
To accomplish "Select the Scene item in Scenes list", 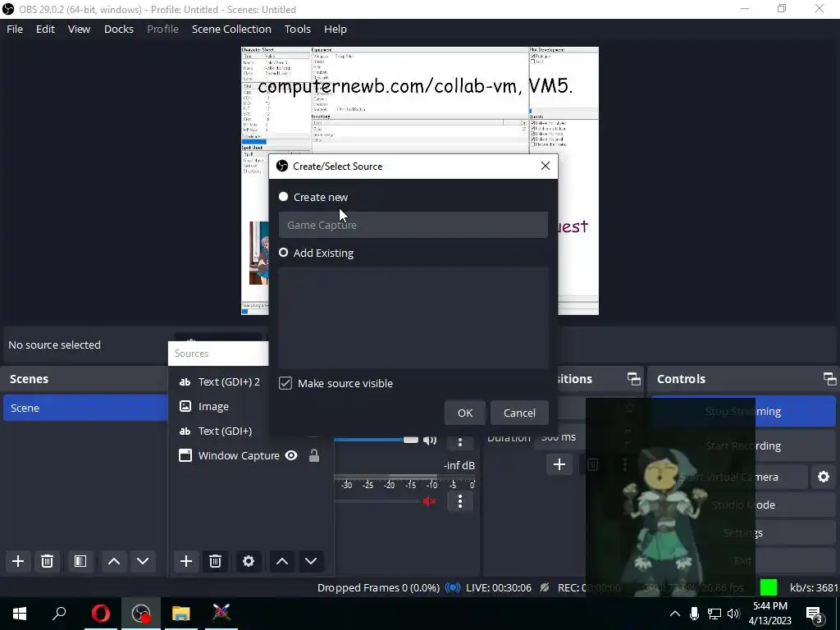I will (85, 408).
